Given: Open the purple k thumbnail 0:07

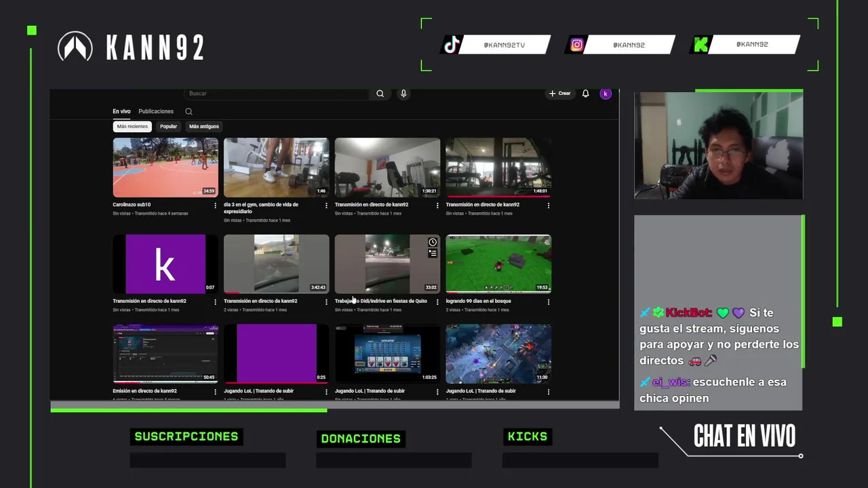Looking at the screenshot, I should (x=165, y=264).
